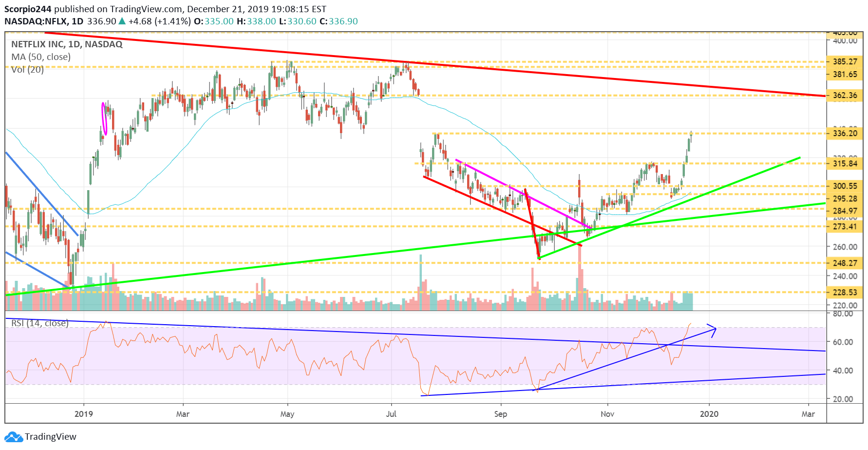The height and width of the screenshot is (450, 868).
Task: Select the 228.53 price label
Action: [845, 292]
